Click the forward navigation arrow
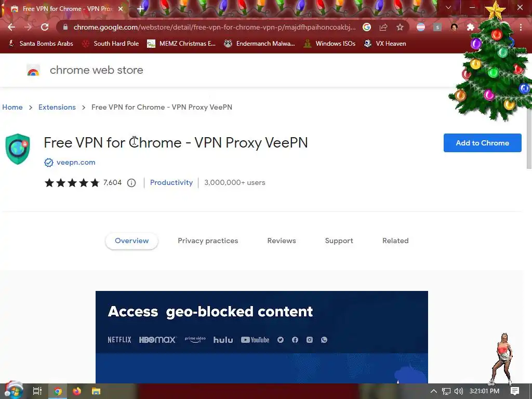Viewport: 532px width, 399px height. click(x=28, y=27)
